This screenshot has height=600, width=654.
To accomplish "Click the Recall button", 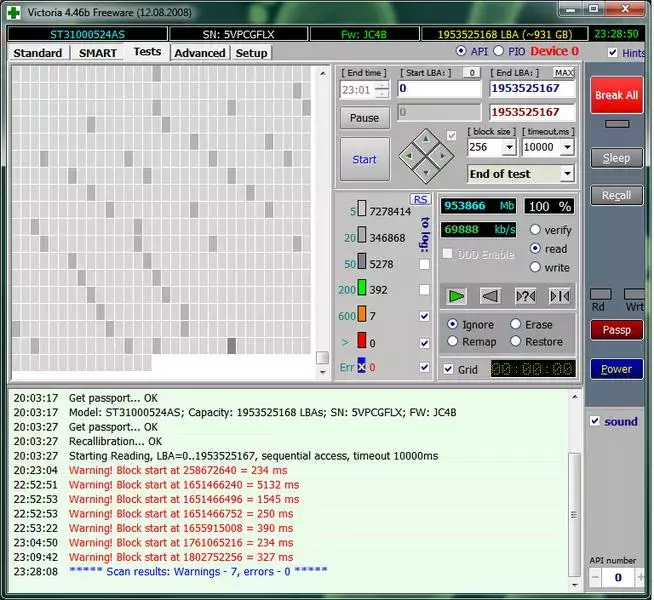I will click(616, 195).
